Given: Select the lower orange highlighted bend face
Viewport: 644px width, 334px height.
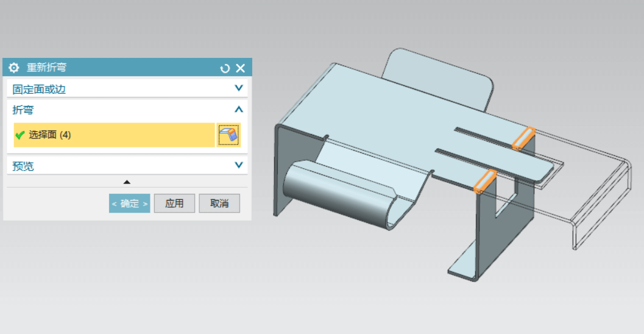Looking at the screenshot, I should 485,182.
